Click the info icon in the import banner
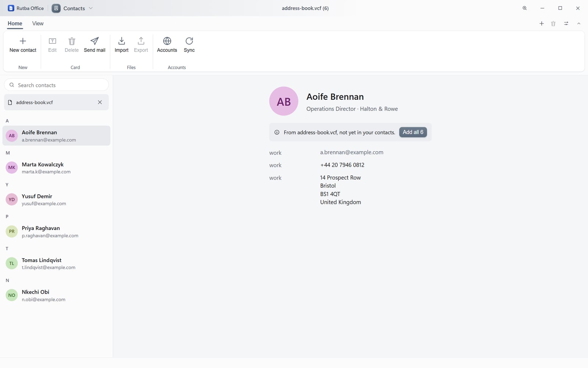 pyautogui.click(x=277, y=132)
